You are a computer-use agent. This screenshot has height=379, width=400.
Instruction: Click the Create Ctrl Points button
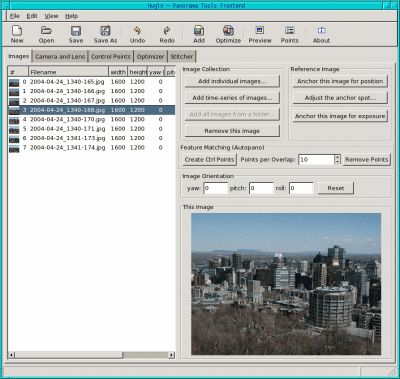tap(209, 160)
